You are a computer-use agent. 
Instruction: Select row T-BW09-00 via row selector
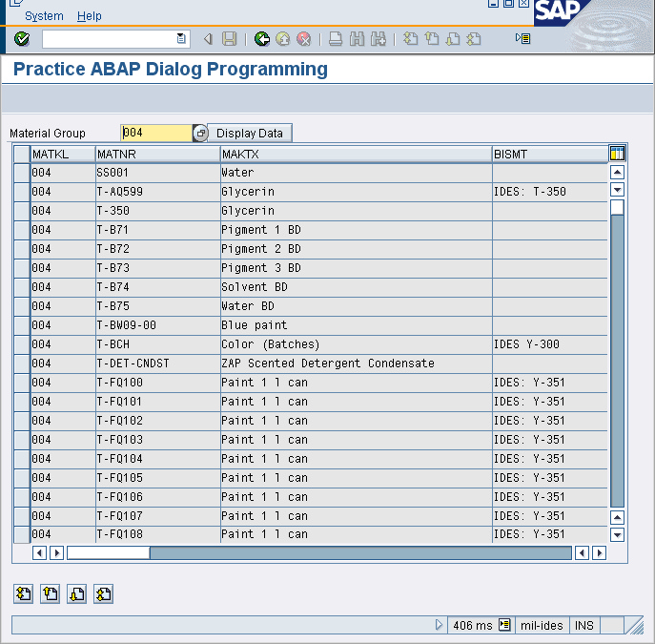tap(22, 325)
